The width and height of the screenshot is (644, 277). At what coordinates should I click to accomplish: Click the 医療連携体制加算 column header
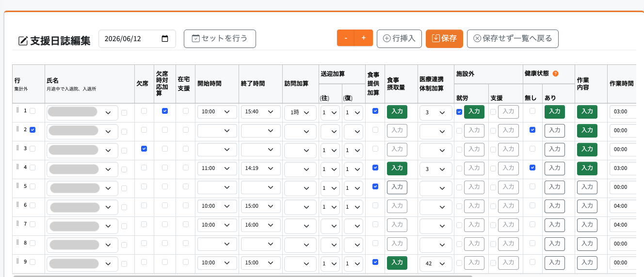pos(435,84)
